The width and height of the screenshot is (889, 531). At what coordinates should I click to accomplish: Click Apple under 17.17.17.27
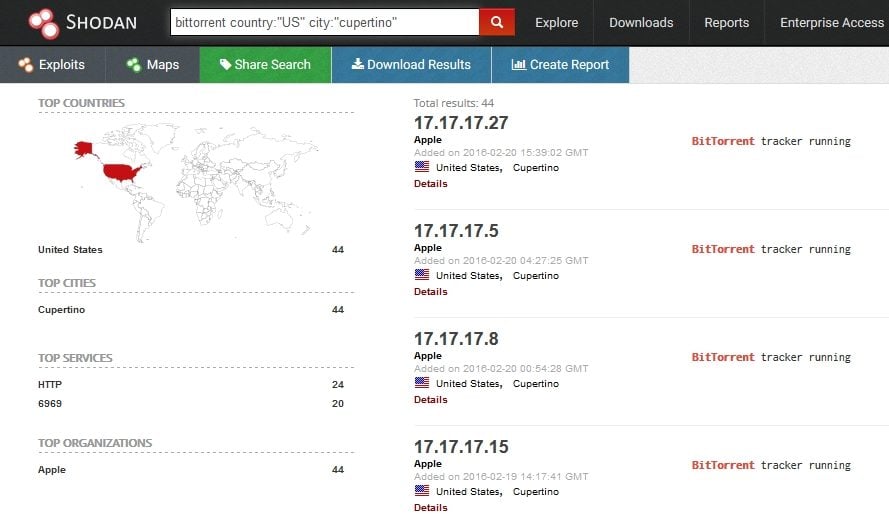pos(427,139)
